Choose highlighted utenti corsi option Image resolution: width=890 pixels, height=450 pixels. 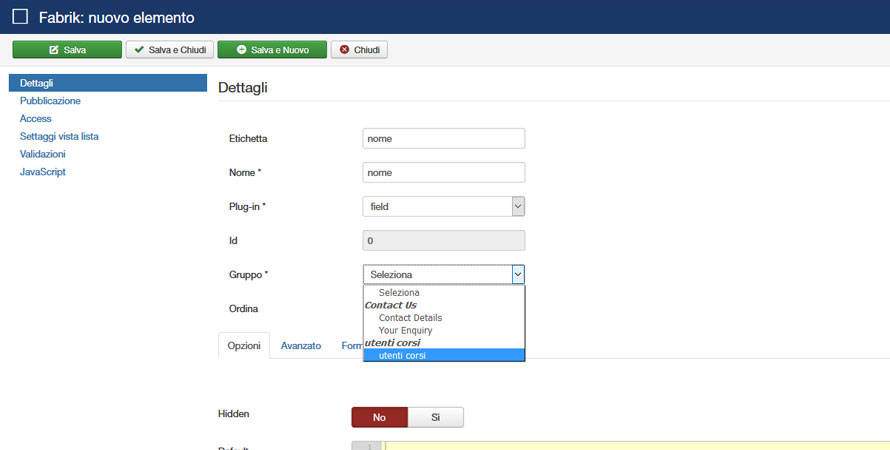click(444, 355)
